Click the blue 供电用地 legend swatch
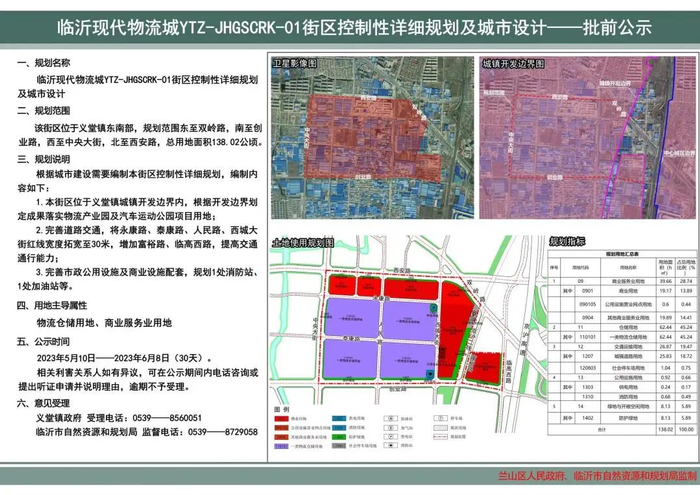 point(339,418)
